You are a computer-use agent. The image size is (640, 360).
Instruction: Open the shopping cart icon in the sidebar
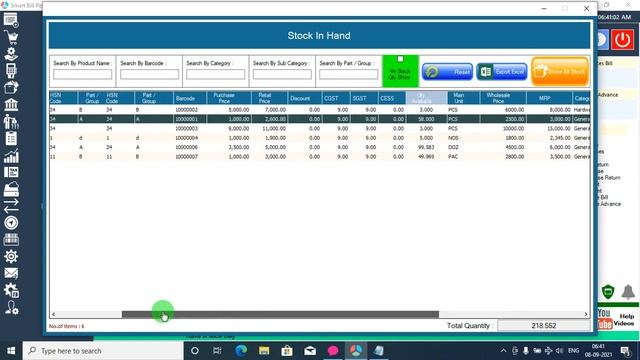tap(11, 37)
